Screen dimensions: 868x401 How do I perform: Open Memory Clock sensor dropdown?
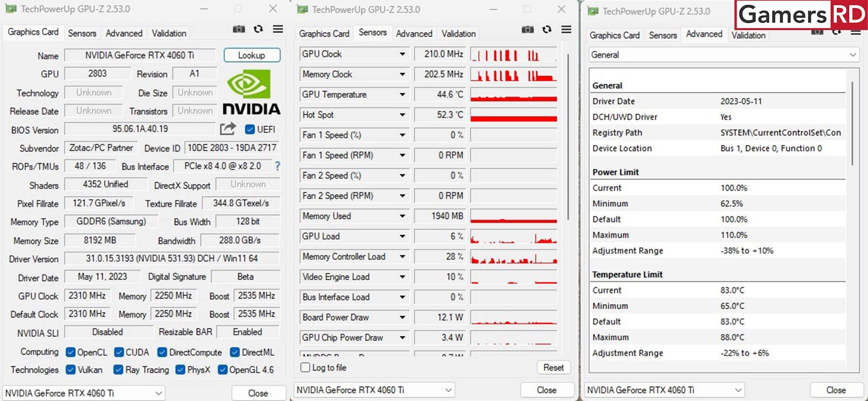402,74
